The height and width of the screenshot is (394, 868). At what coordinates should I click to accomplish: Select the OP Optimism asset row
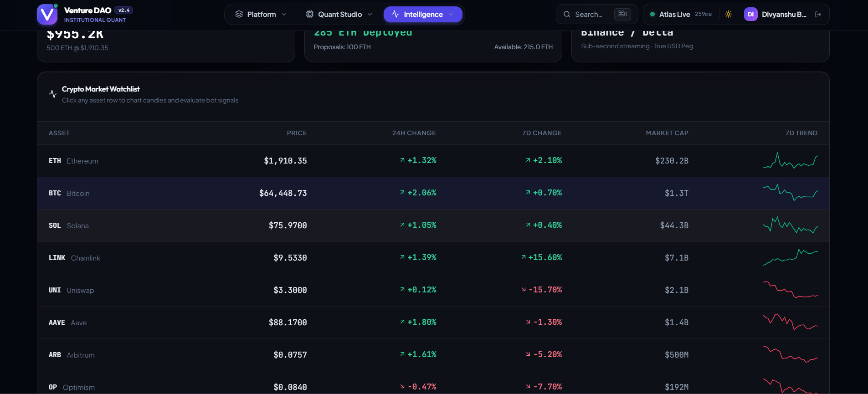pyautogui.click(x=433, y=383)
